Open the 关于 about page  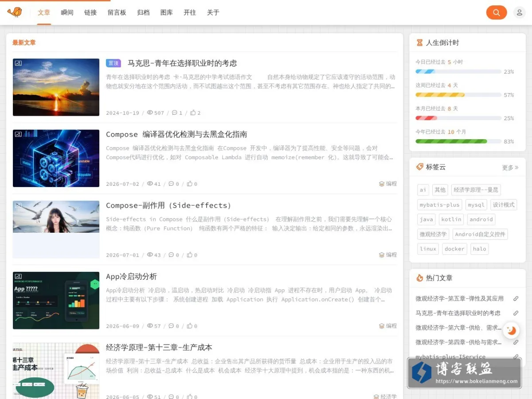pos(213,12)
